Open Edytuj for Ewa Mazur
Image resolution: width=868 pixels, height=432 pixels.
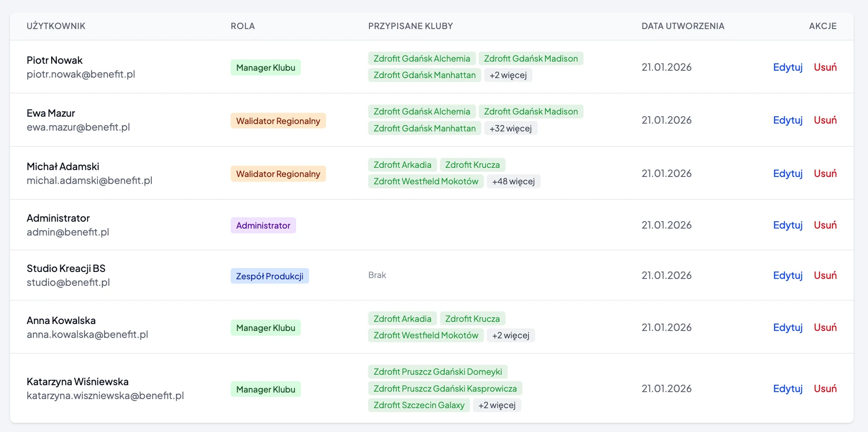(x=787, y=120)
